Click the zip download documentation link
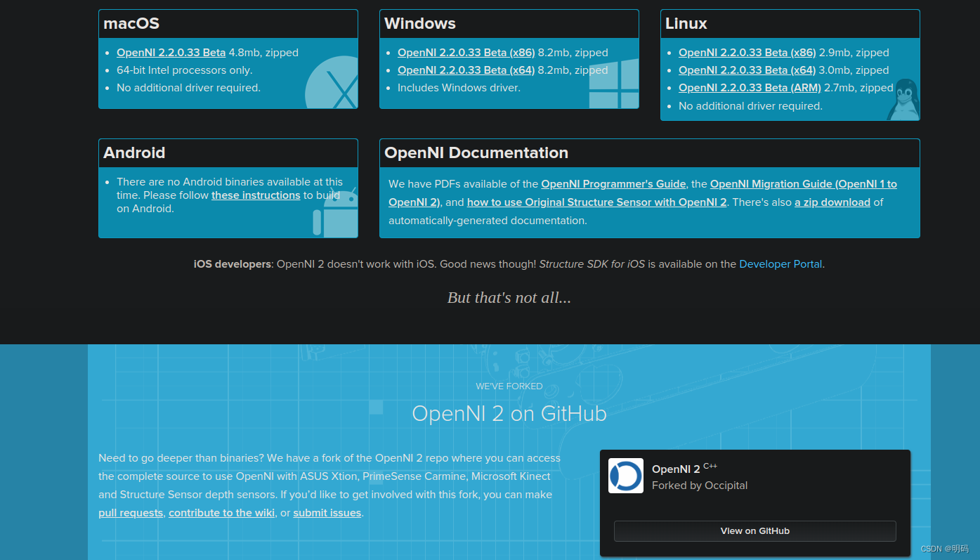Screen dimensions: 980x560 pyautogui.click(x=832, y=202)
